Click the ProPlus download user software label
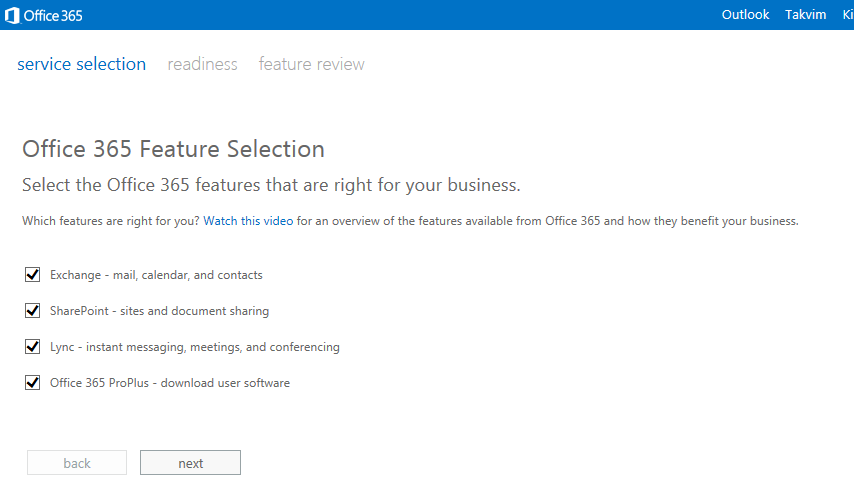Image resolution: width=854 pixels, height=489 pixels. coord(170,383)
